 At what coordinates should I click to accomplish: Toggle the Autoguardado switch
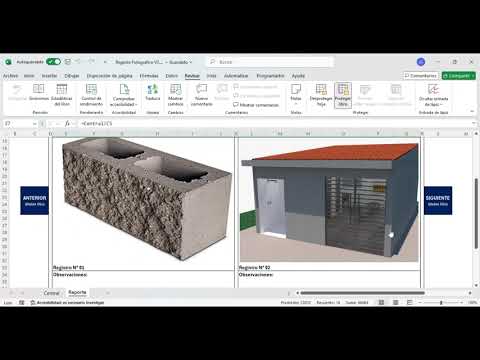pyautogui.click(x=53, y=62)
